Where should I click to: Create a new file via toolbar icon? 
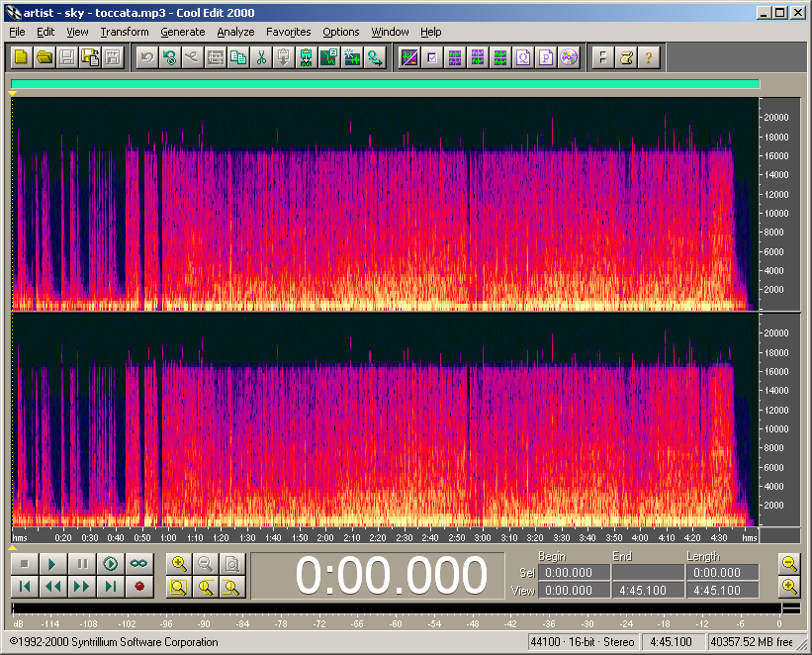(x=20, y=57)
